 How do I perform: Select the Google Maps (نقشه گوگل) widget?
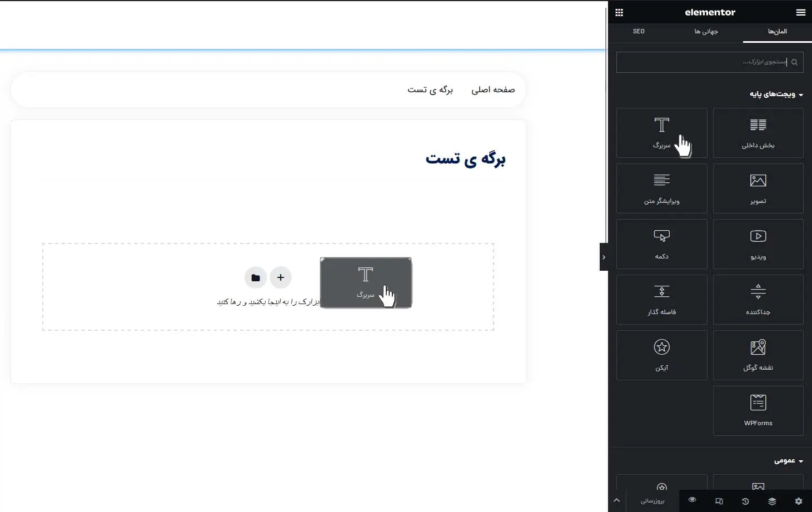(x=758, y=355)
